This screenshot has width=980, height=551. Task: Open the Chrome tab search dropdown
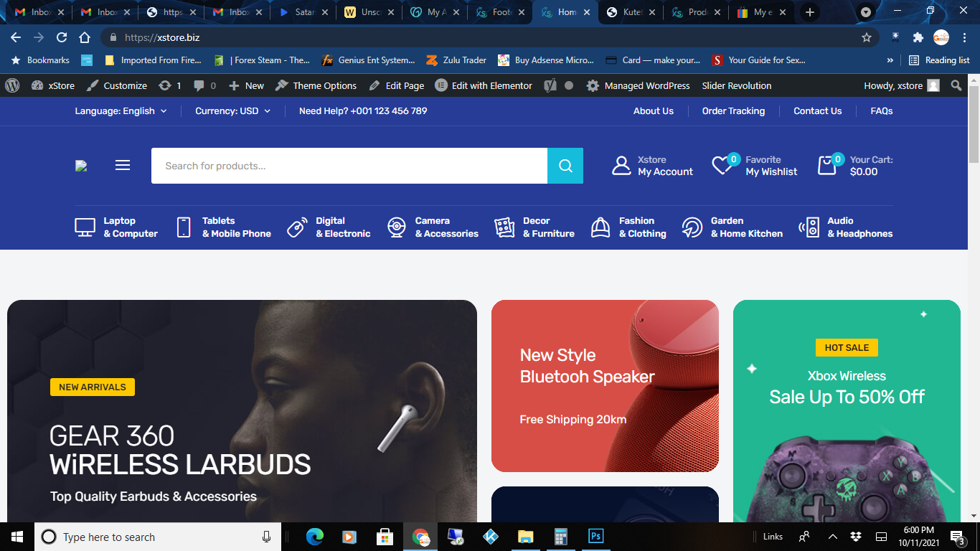click(866, 12)
